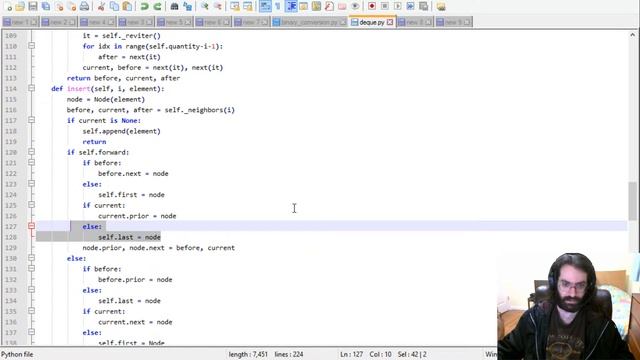Click synchronize vertical scrolling icon

(235, 6)
